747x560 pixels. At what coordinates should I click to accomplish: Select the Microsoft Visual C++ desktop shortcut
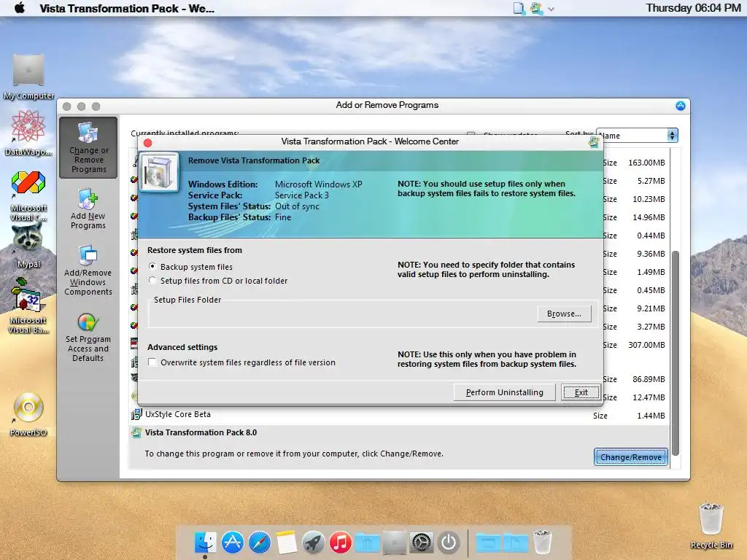(x=28, y=195)
